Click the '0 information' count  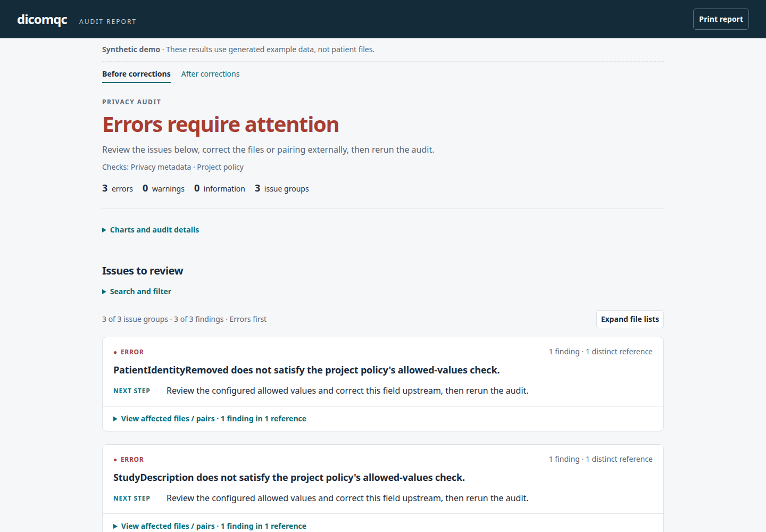point(220,188)
